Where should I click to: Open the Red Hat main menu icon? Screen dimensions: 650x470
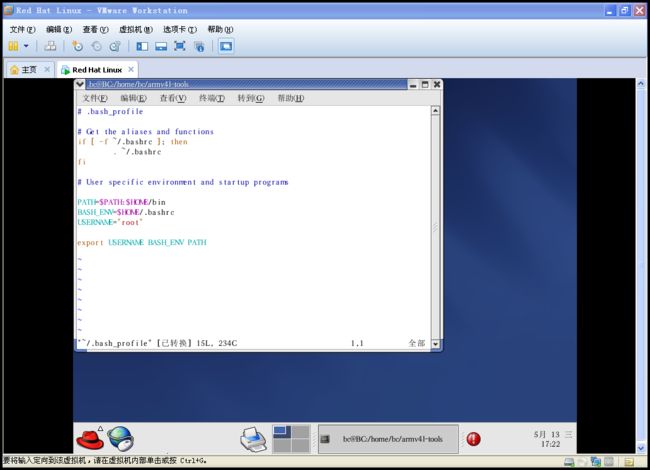click(90, 439)
